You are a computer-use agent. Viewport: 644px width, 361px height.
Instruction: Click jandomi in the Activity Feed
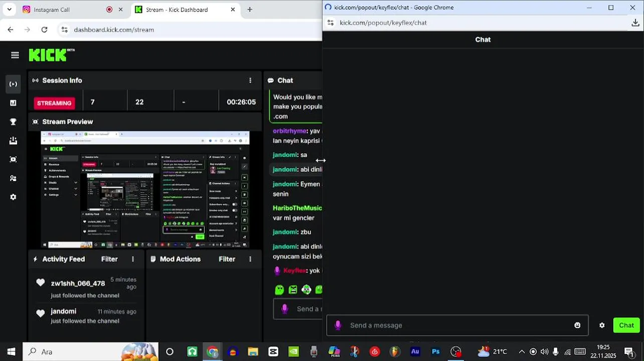[64, 311]
